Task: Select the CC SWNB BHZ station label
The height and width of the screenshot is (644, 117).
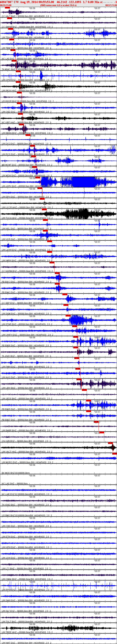Action: pos(27,27)
